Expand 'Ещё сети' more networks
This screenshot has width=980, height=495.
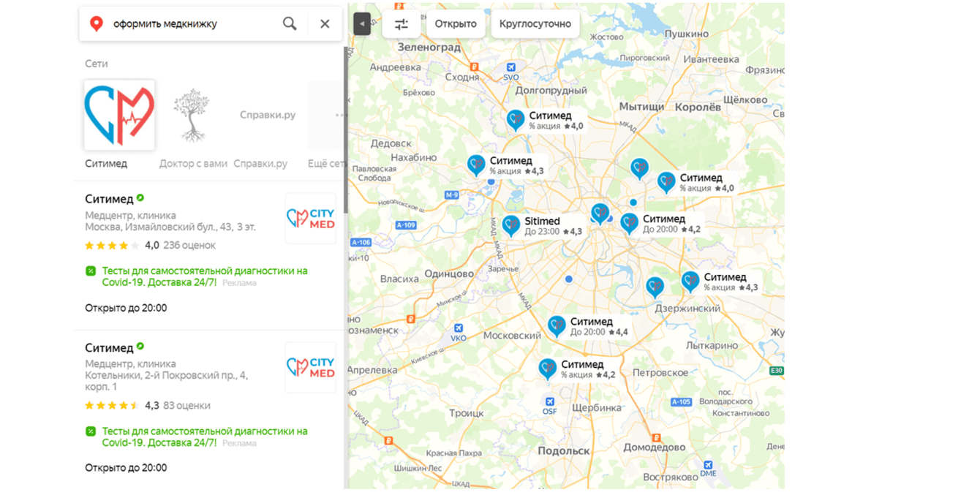[326, 164]
